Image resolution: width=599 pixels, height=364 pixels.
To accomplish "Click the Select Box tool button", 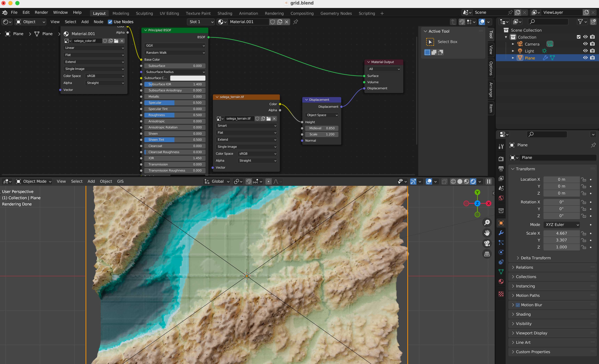I will [x=430, y=42].
